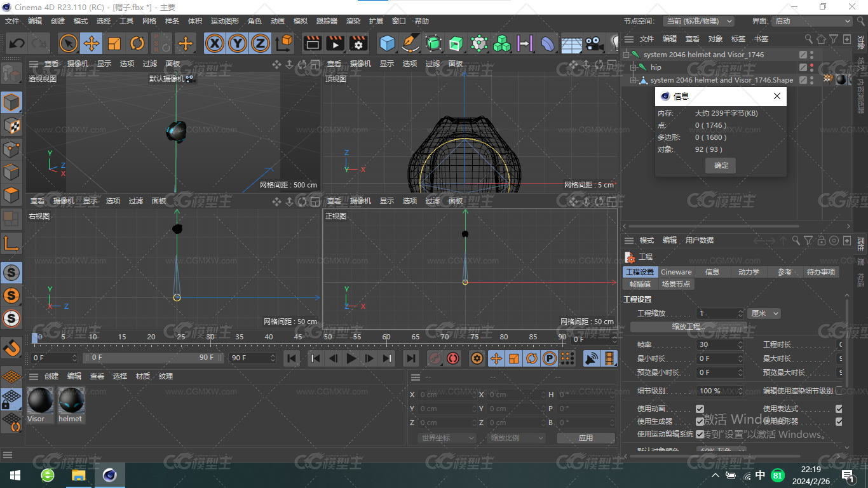Image resolution: width=868 pixels, height=488 pixels.
Task: Open the bend deformer icon
Action: (x=548, y=44)
